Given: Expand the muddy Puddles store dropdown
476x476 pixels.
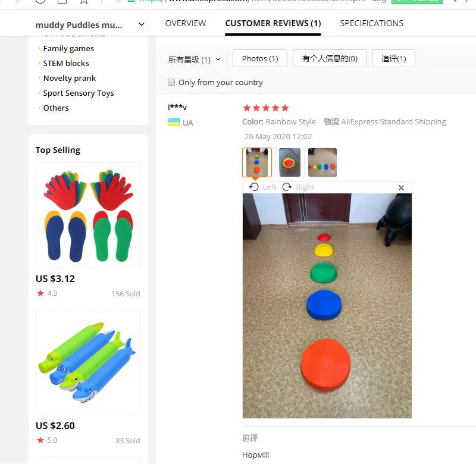Looking at the screenshot, I should pyautogui.click(x=142, y=24).
